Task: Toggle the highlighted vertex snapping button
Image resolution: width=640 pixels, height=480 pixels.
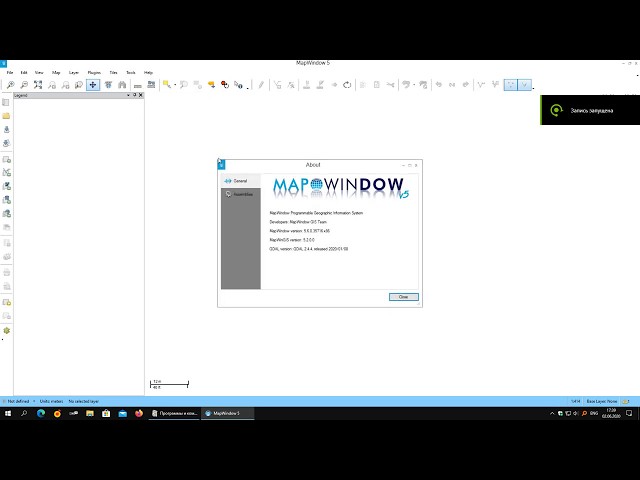Action: pyautogui.click(x=511, y=85)
